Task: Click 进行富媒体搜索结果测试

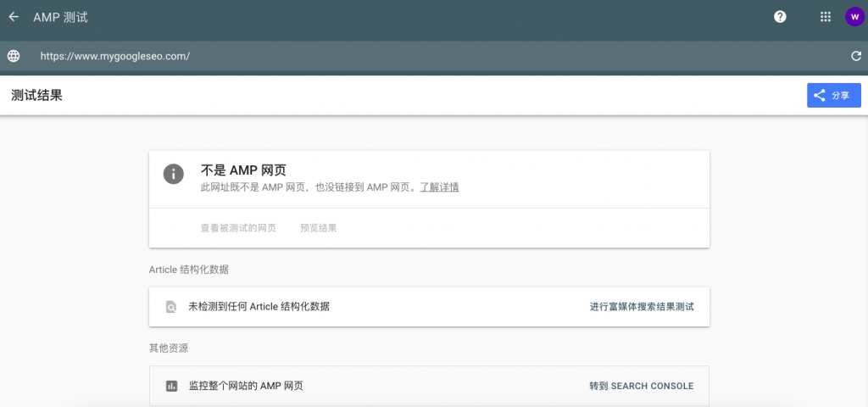Action: tap(642, 307)
